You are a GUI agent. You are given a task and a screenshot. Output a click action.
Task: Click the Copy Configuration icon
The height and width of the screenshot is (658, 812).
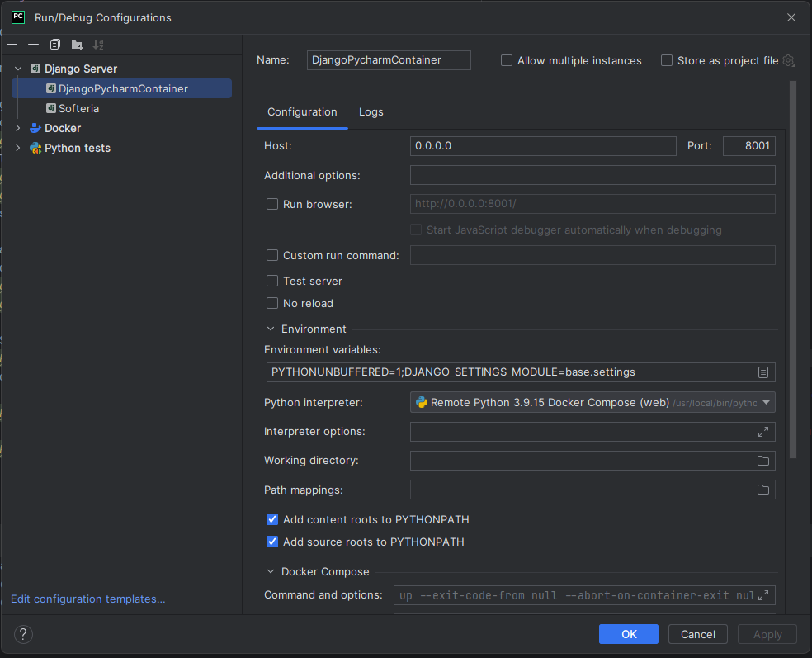55,45
